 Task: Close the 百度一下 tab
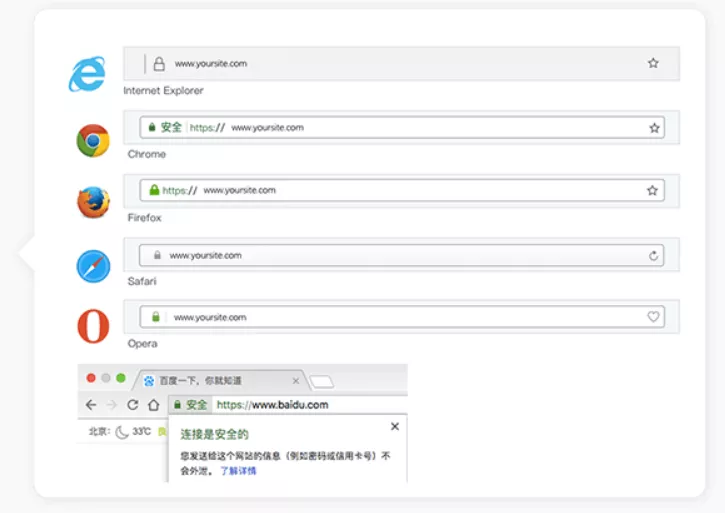point(296,381)
